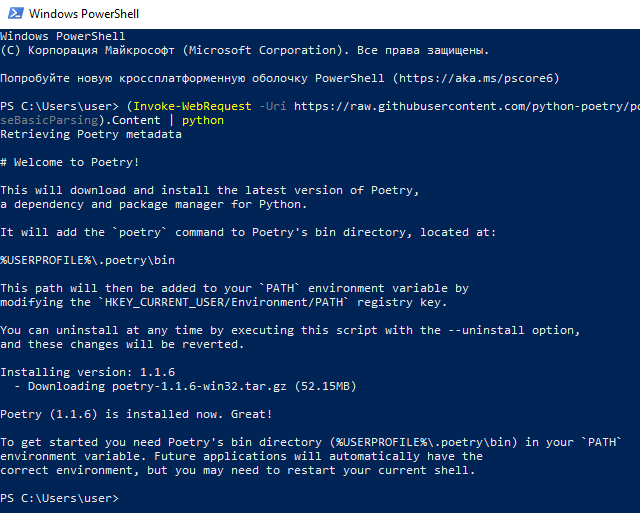Click the -Uri parameter in the command

pyautogui.click(x=273, y=106)
